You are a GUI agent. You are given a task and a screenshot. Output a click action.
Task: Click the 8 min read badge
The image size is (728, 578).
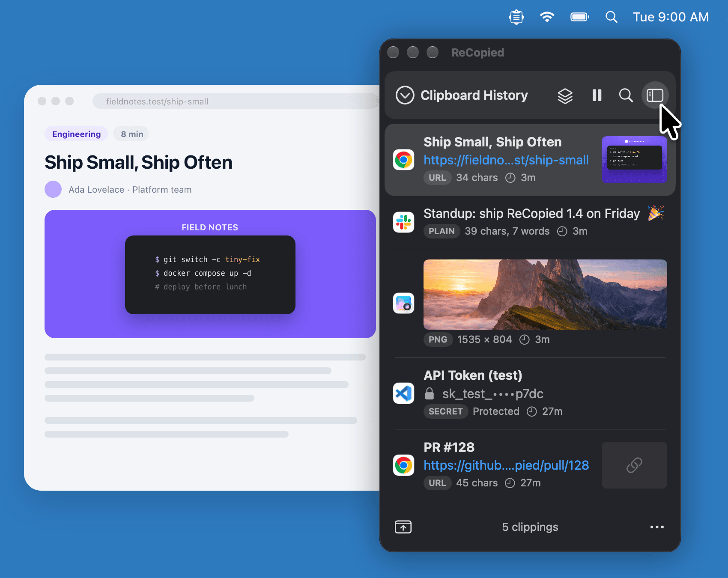tap(132, 134)
